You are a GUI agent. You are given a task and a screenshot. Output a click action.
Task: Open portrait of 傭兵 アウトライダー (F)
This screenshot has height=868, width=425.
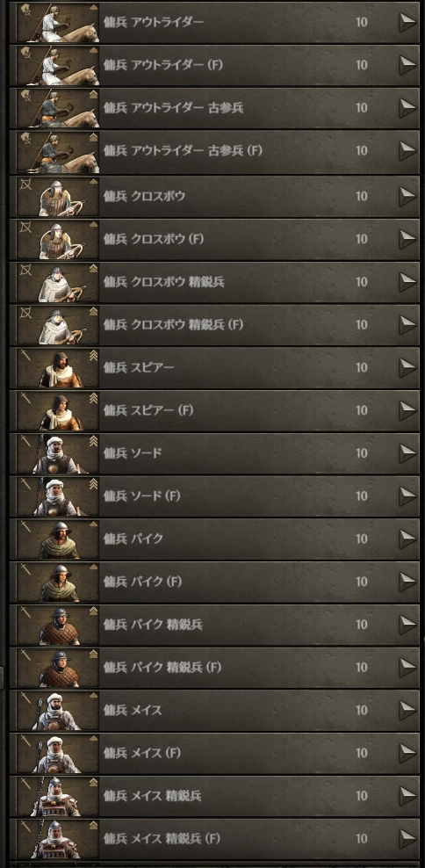[x=58, y=65]
